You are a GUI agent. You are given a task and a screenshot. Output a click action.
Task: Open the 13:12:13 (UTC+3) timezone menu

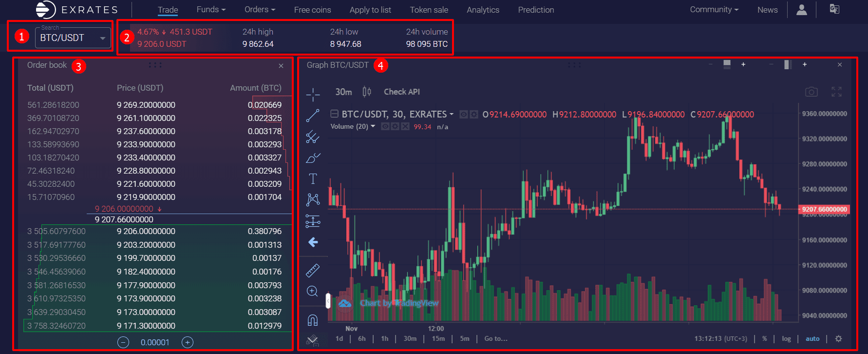click(x=720, y=338)
